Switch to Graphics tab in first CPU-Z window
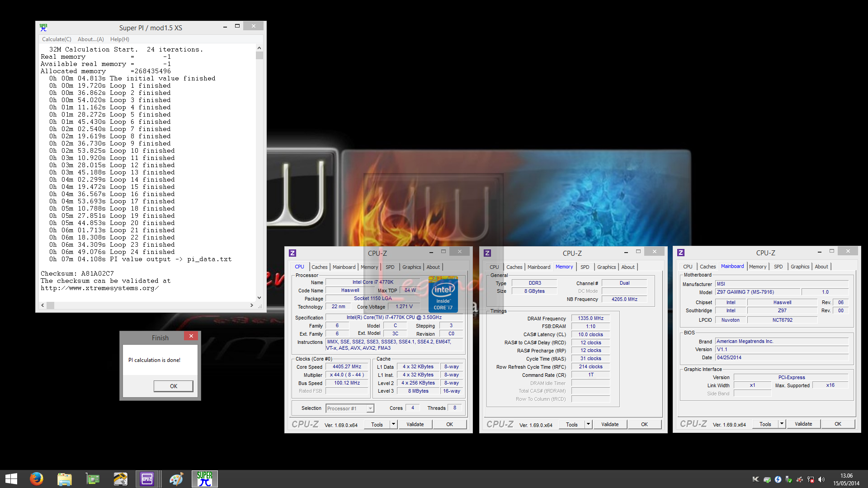 (411, 267)
